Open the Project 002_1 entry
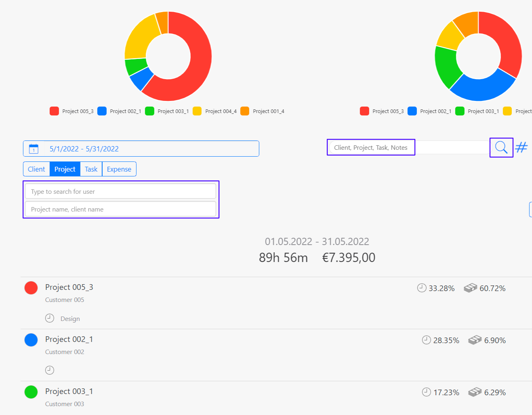Image resolution: width=532 pixels, height=415 pixels. (69, 339)
